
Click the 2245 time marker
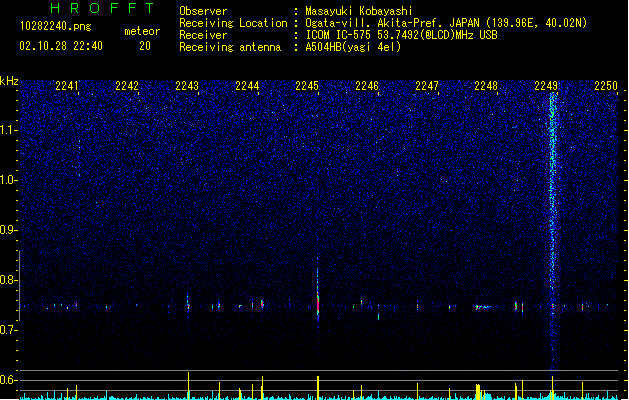tap(307, 86)
